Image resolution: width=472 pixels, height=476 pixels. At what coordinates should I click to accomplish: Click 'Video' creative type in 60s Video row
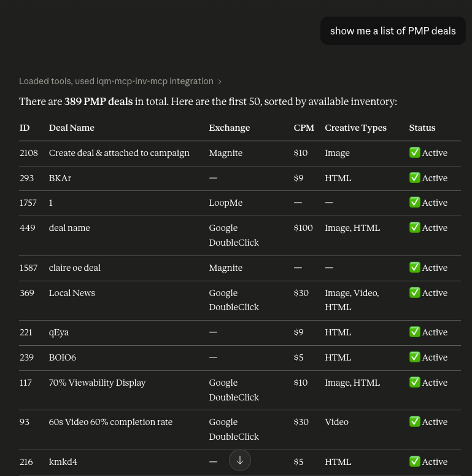337,422
